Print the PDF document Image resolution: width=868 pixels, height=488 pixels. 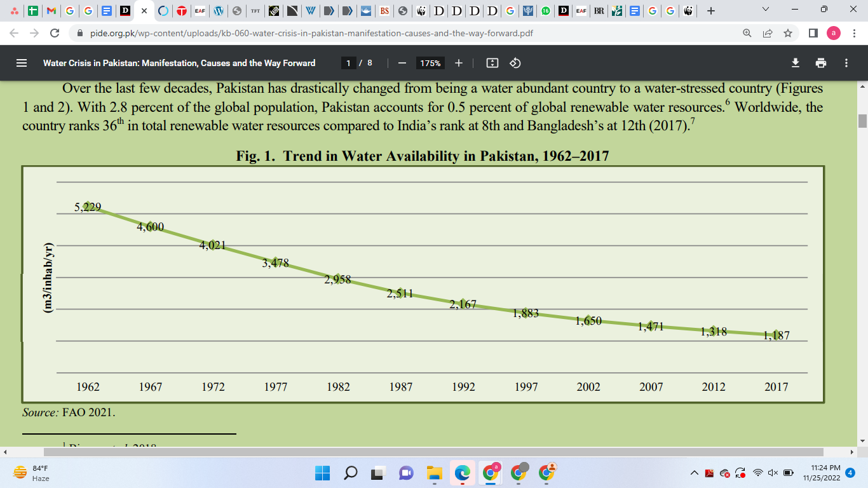[821, 63]
